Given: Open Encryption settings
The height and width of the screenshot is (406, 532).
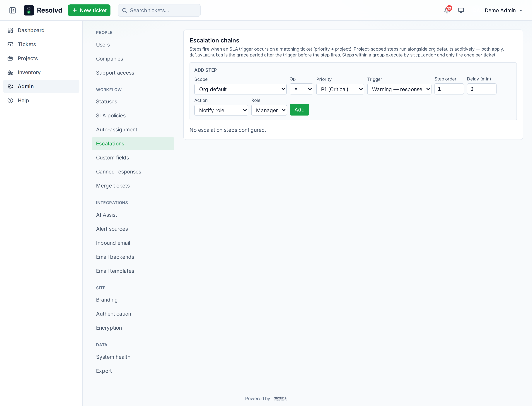Looking at the screenshot, I should coord(133,328).
